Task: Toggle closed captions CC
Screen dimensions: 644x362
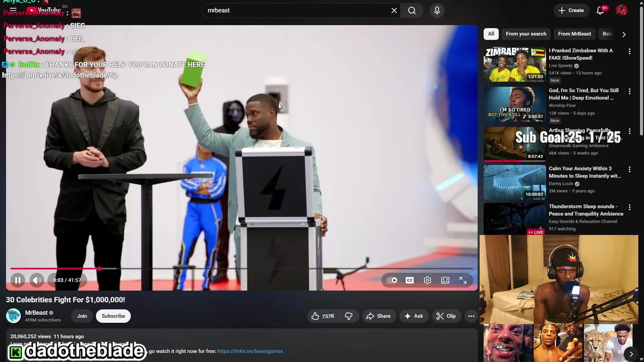Action: point(410,280)
